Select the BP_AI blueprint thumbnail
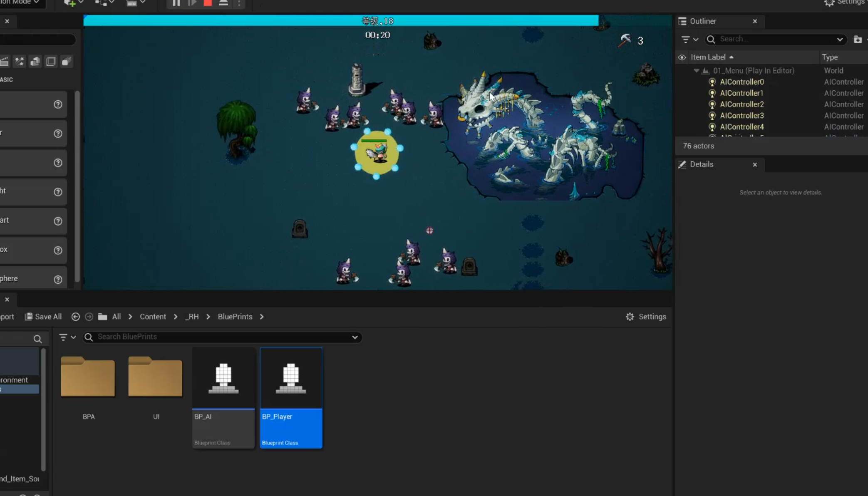Image resolution: width=868 pixels, height=496 pixels. tap(223, 378)
